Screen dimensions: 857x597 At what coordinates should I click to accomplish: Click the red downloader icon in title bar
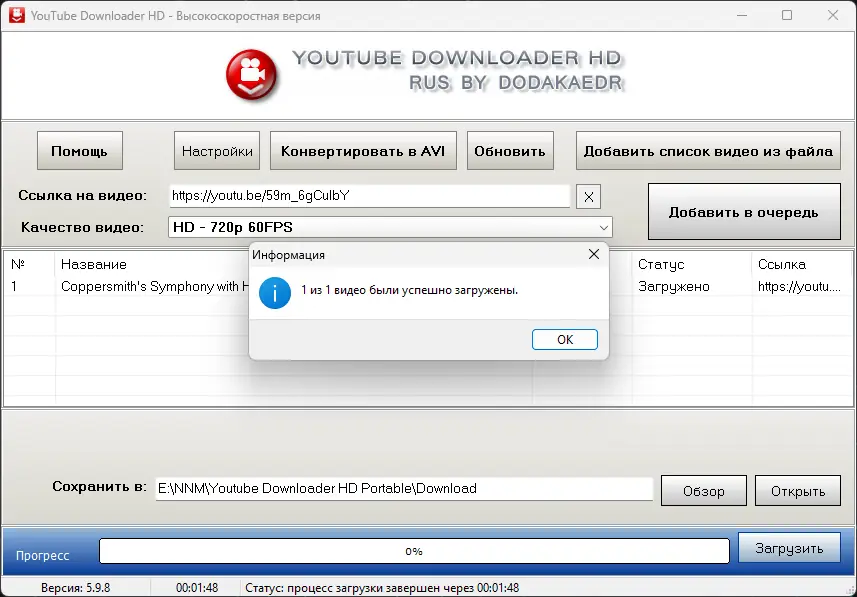tap(16, 15)
